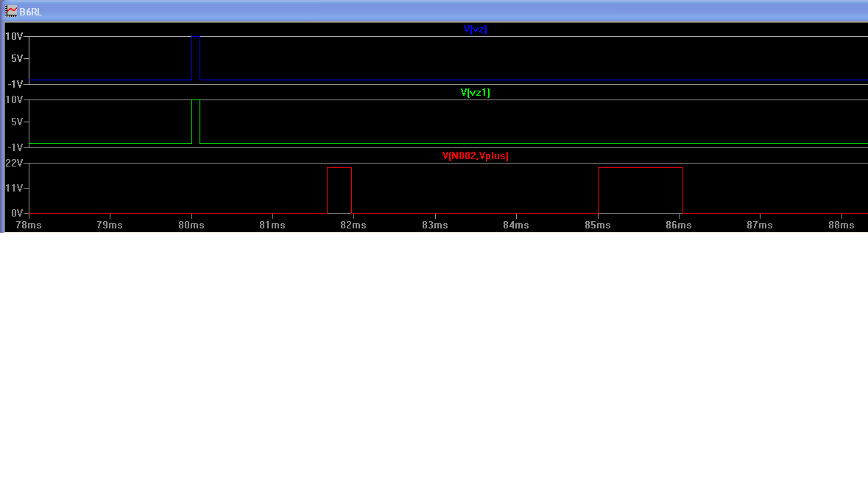Click the 86ms time axis label
The image size is (868, 504).
679,225
